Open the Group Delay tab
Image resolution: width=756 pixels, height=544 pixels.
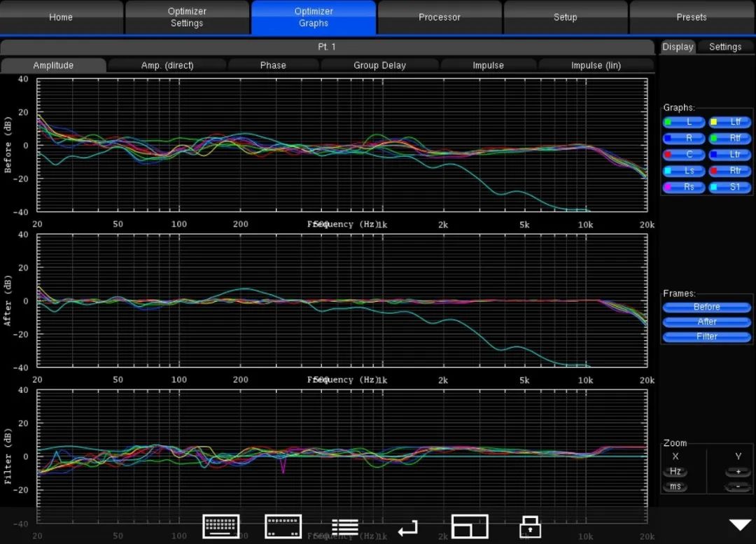tap(380, 66)
